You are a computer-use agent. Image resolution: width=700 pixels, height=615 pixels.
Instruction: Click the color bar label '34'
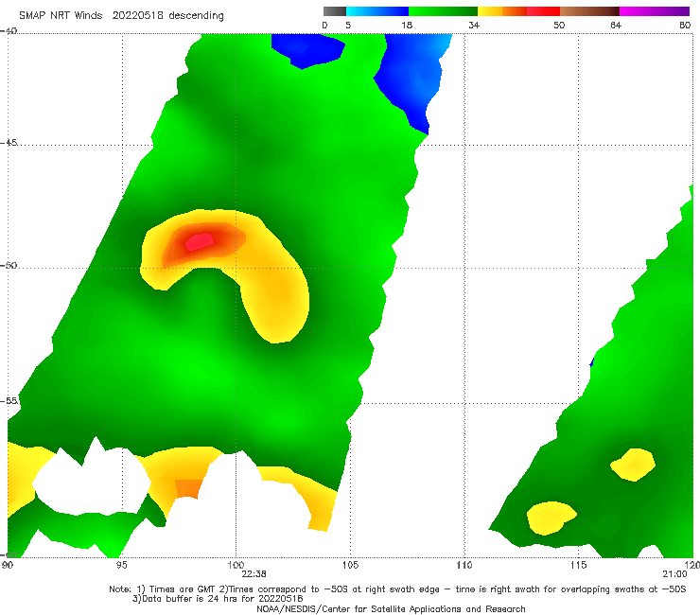coord(474,26)
